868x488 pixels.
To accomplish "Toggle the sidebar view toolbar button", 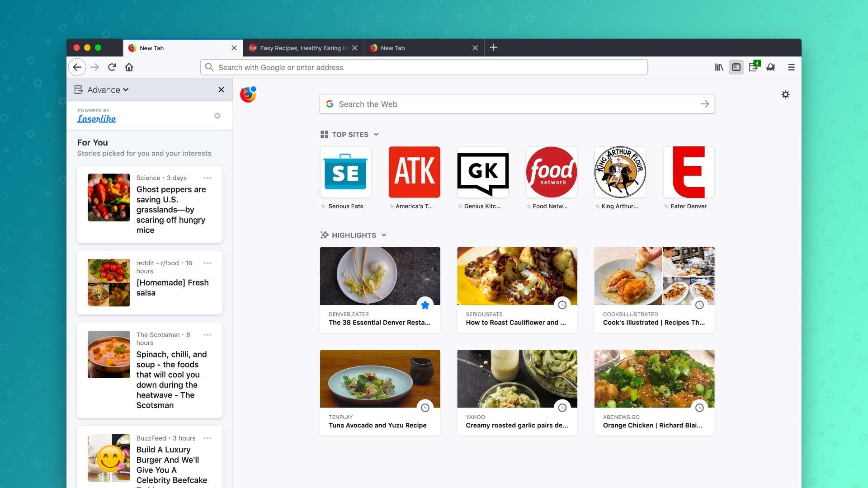I will pos(736,67).
